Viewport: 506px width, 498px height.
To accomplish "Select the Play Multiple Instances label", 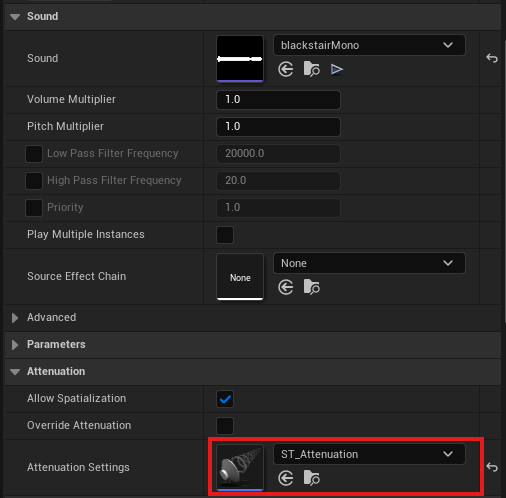I will tap(86, 234).
